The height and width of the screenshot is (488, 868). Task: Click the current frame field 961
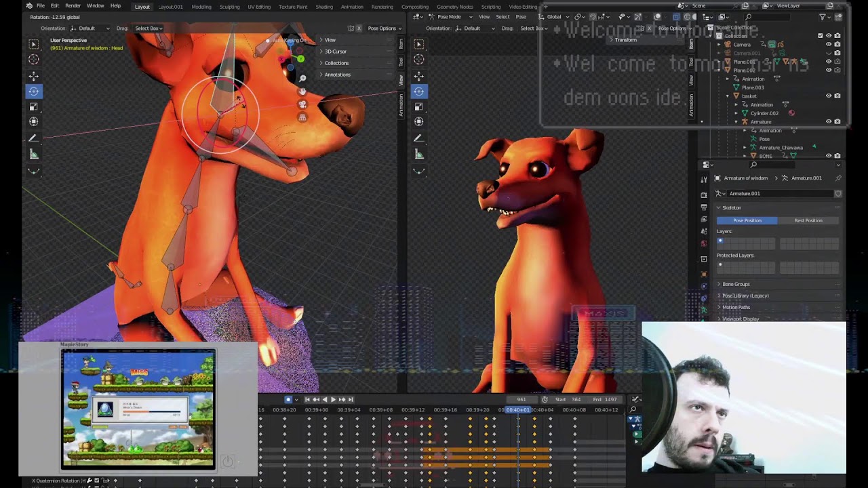[521, 399]
